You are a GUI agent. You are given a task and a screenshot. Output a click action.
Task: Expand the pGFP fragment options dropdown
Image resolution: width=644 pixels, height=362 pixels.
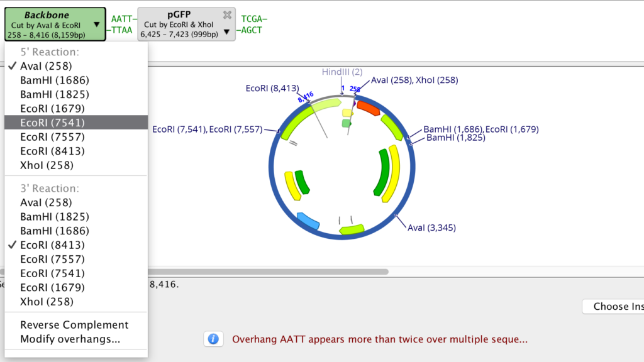tap(226, 31)
